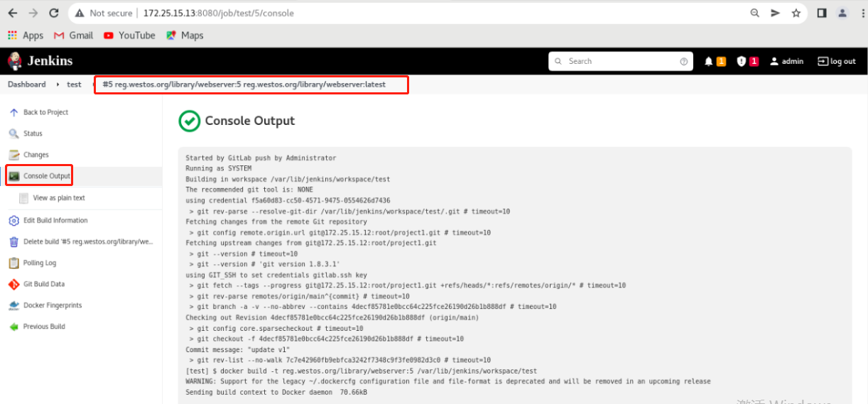
Task: Open the browser zoom magnifier icon
Action: pyautogui.click(x=755, y=13)
